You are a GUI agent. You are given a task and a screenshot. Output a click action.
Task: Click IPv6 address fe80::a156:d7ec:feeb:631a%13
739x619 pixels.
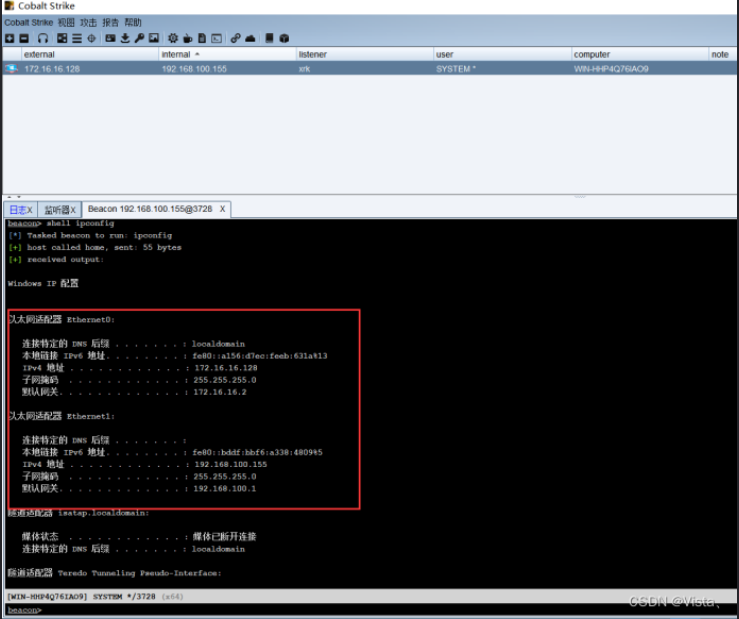pos(260,356)
